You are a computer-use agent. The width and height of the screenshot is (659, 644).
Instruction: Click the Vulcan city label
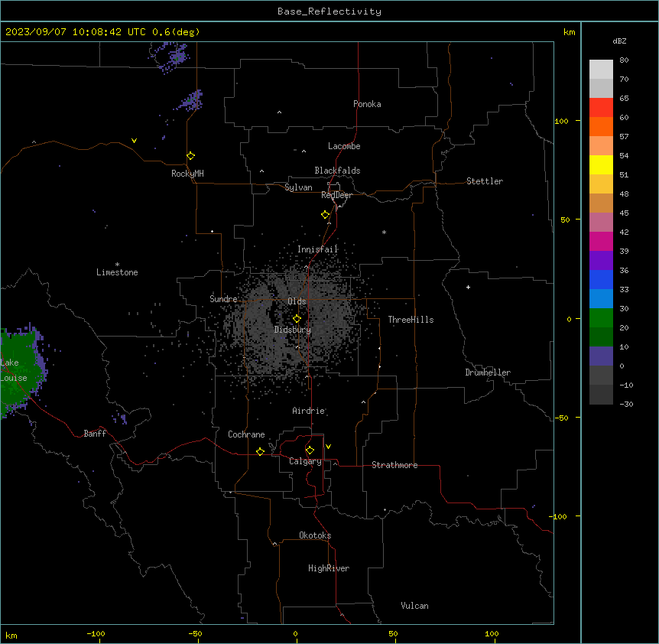[x=415, y=606]
